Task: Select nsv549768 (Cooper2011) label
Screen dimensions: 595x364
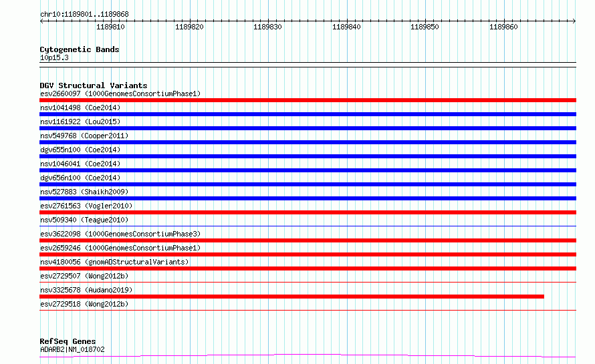Action: (84, 136)
